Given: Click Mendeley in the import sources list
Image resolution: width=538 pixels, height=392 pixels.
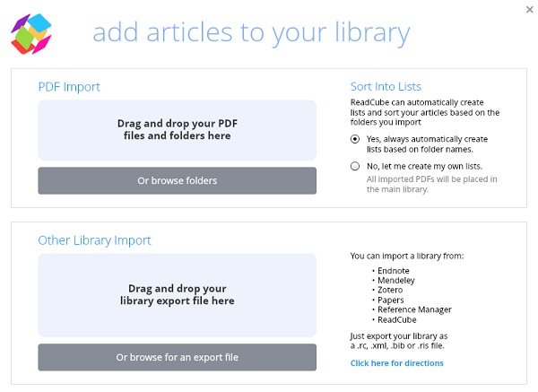Looking at the screenshot, I should point(399,279).
